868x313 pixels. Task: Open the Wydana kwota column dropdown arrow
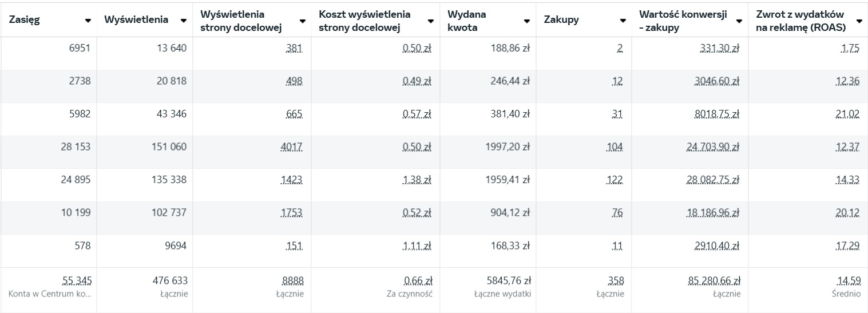point(526,21)
